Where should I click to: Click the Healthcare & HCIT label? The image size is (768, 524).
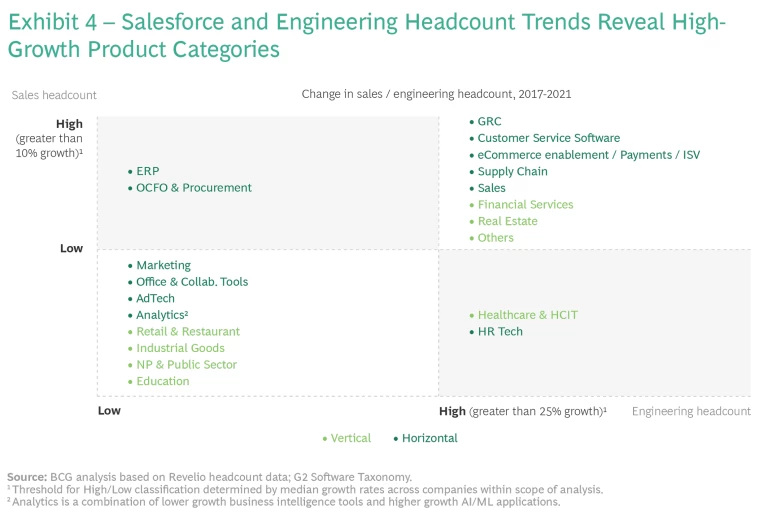coord(527,315)
